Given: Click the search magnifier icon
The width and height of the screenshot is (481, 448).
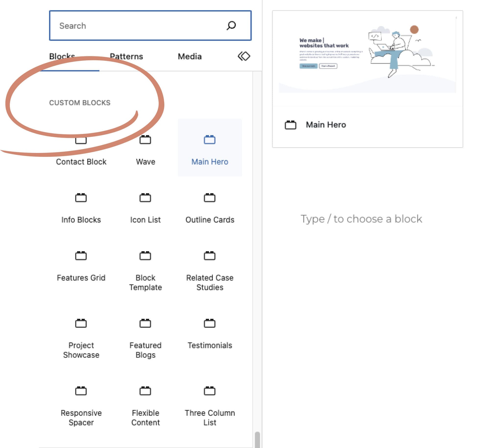Looking at the screenshot, I should [x=231, y=25].
